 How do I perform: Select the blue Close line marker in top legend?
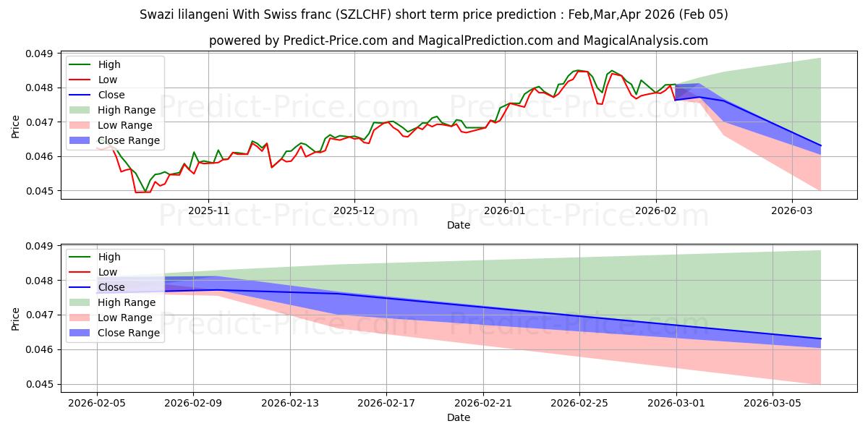[x=82, y=95]
